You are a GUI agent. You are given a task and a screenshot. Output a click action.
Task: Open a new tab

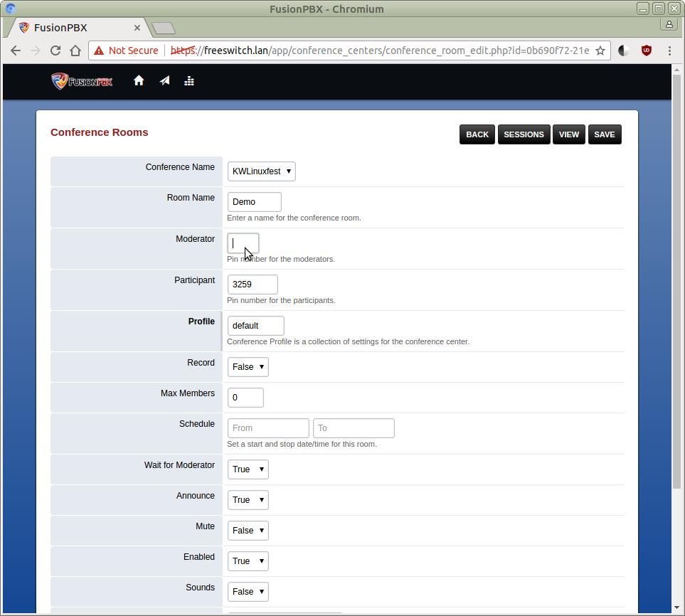(x=164, y=28)
